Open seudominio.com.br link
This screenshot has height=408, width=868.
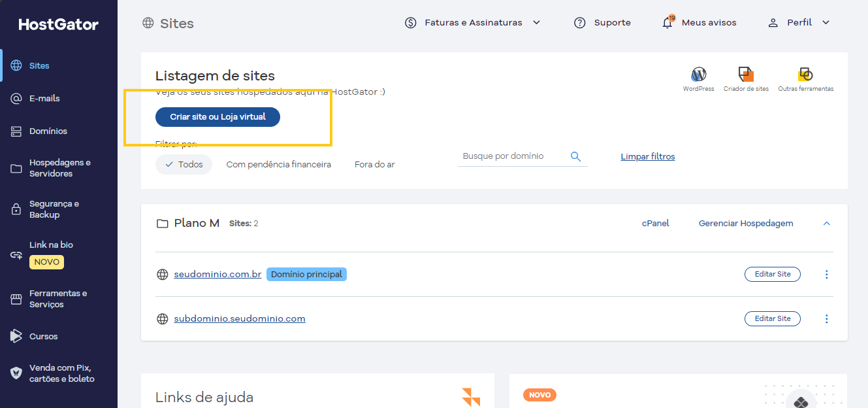217,275
